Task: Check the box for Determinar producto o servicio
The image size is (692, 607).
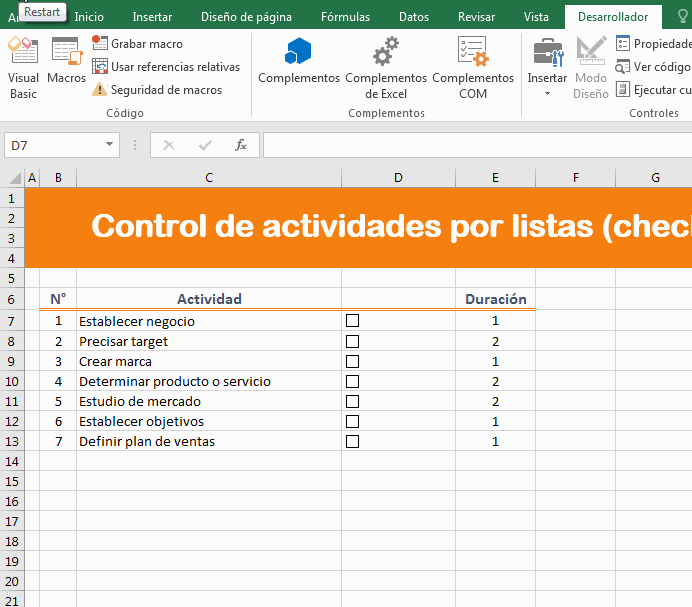Action: coord(352,381)
